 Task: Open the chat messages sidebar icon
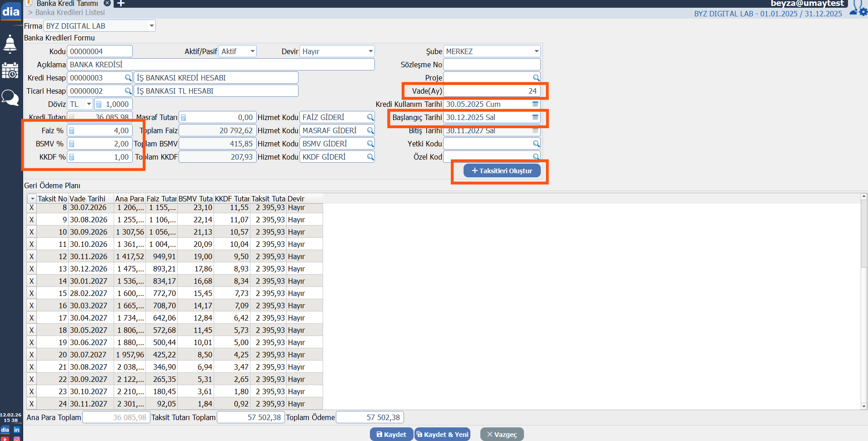(10, 97)
